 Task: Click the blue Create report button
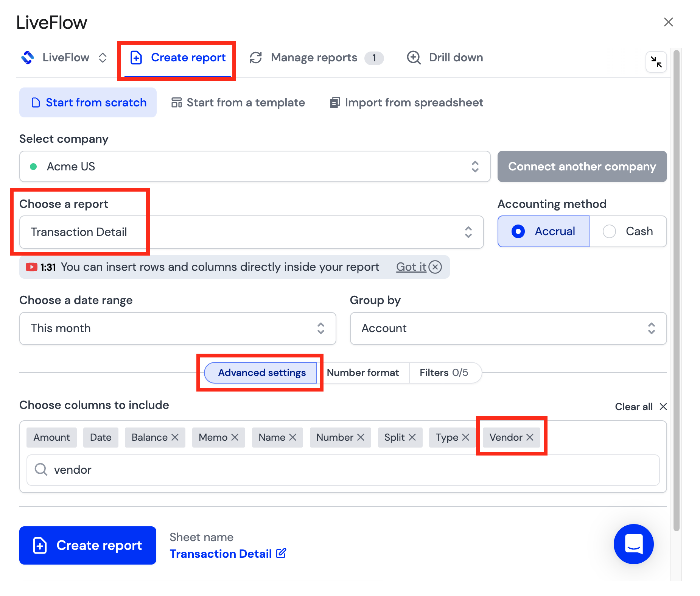pyautogui.click(x=88, y=545)
